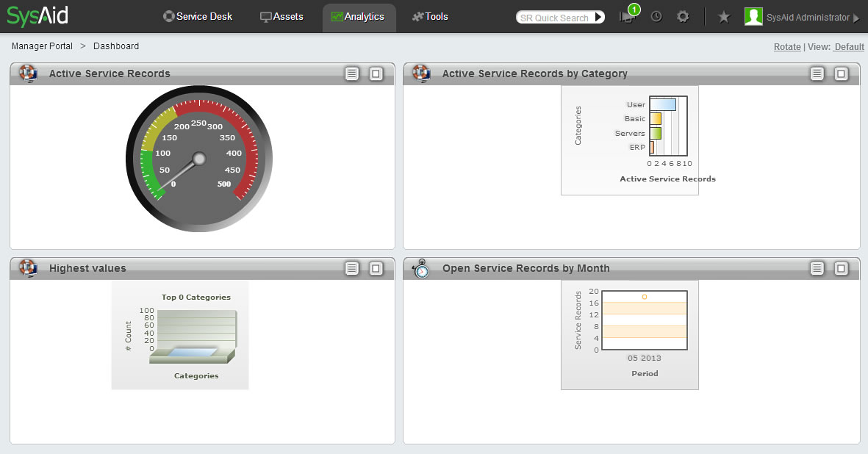Open the settings gear icon
The height and width of the screenshot is (454, 868).
coord(683,16)
